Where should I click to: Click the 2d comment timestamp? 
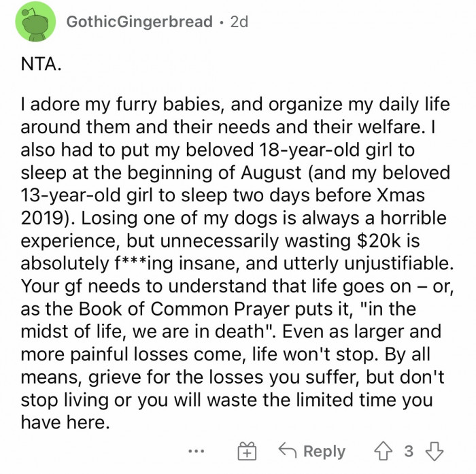[238, 22]
